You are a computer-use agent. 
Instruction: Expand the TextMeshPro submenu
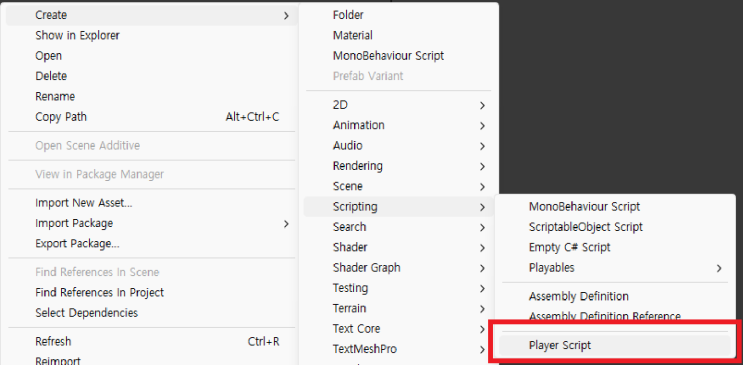[398, 350]
